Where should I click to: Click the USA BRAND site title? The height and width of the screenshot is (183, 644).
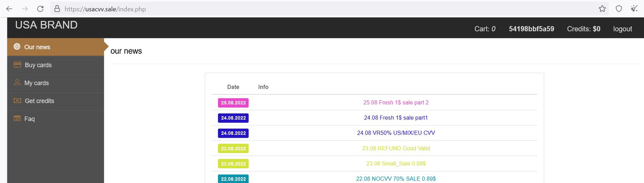pyautogui.click(x=46, y=25)
